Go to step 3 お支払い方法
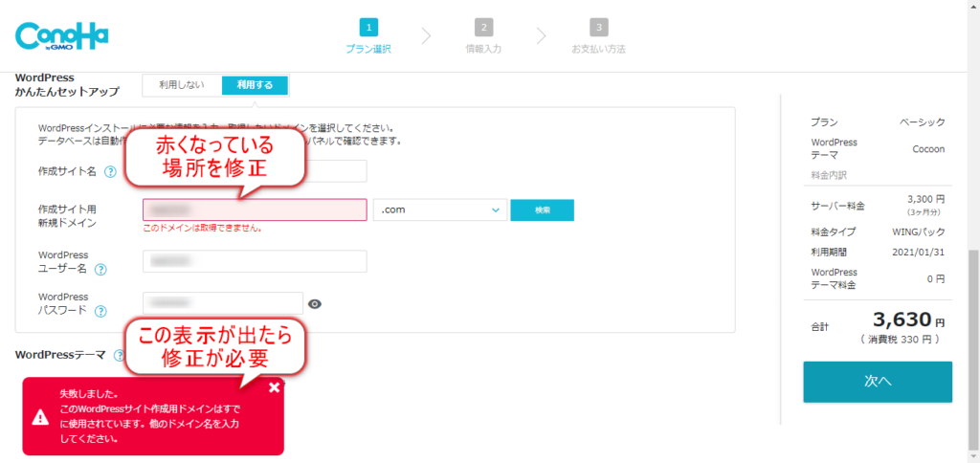 click(x=599, y=37)
